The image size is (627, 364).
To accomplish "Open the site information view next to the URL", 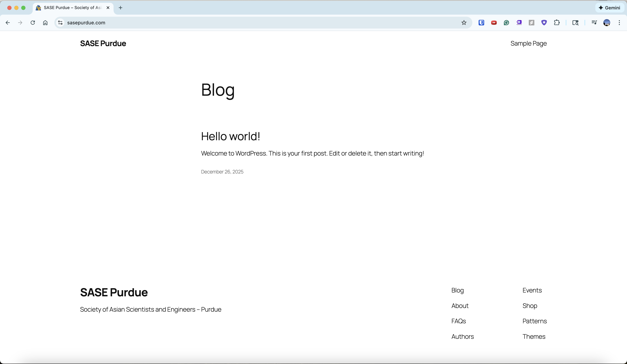I will (60, 23).
